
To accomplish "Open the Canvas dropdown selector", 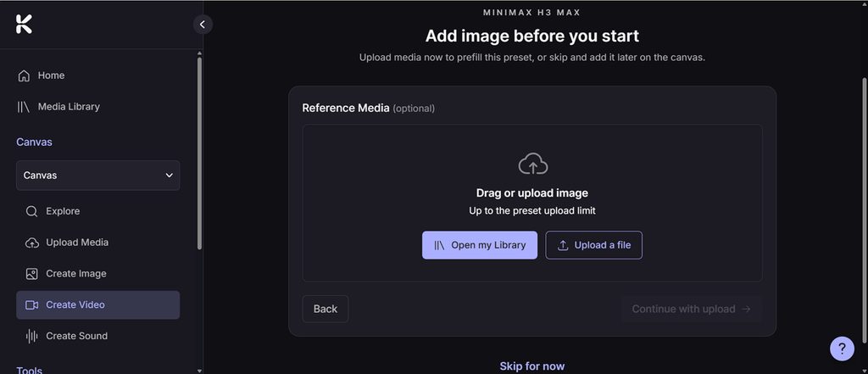I will click(x=98, y=176).
